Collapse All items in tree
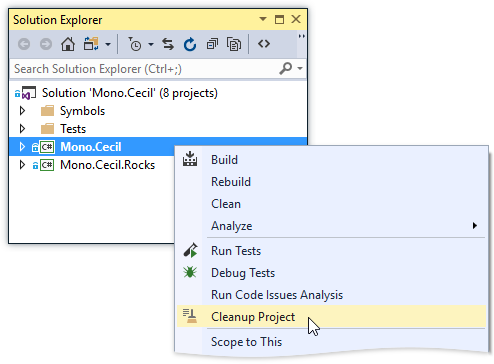The image size is (494, 364). pyautogui.click(x=212, y=44)
